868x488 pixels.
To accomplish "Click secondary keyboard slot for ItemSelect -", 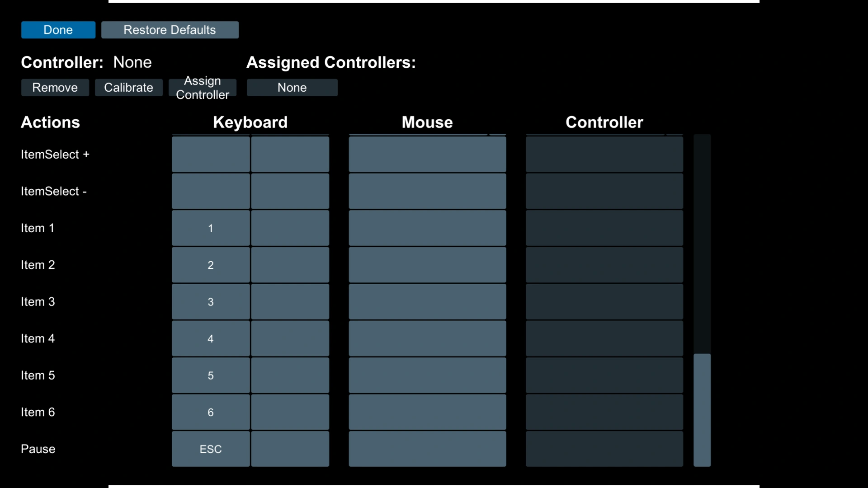I will click(x=290, y=192).
